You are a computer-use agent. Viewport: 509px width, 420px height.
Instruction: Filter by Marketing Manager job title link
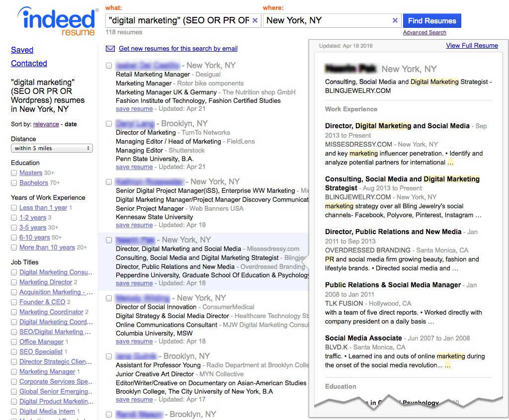tap(47, 372)
